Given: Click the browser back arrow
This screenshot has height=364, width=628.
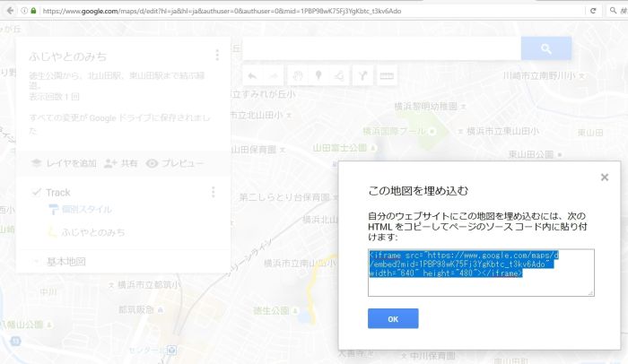Looking at the screenshot, I should point(11,11).
